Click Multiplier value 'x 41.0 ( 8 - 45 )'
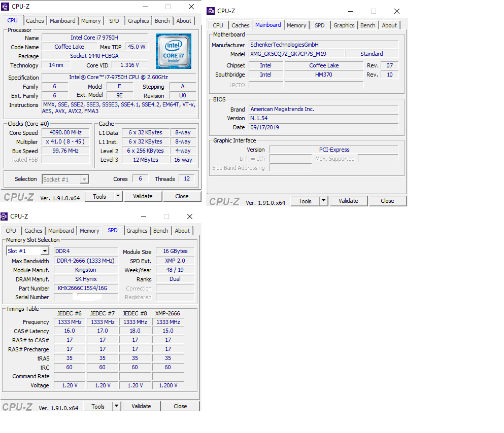 tap(65, 141)
